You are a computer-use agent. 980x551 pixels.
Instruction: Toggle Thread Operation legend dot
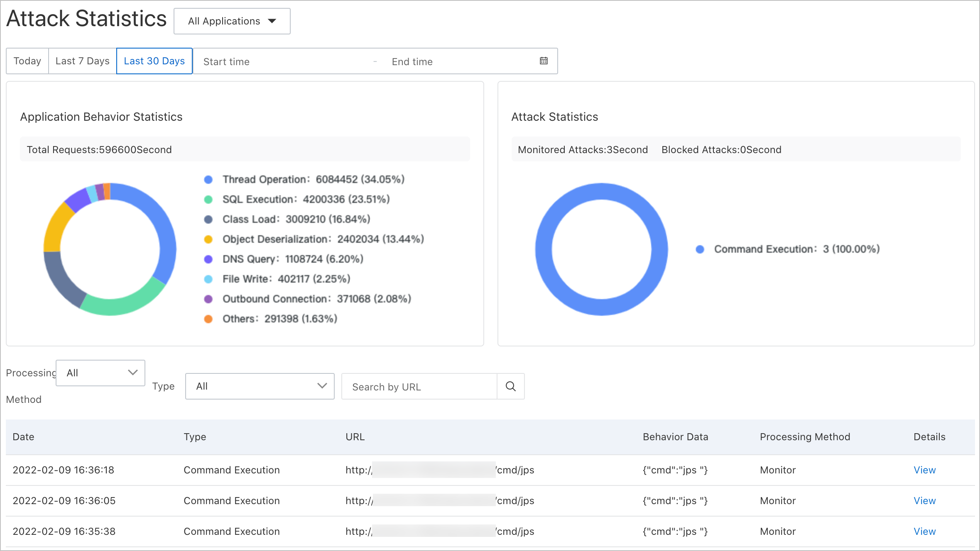pos(208,180)
